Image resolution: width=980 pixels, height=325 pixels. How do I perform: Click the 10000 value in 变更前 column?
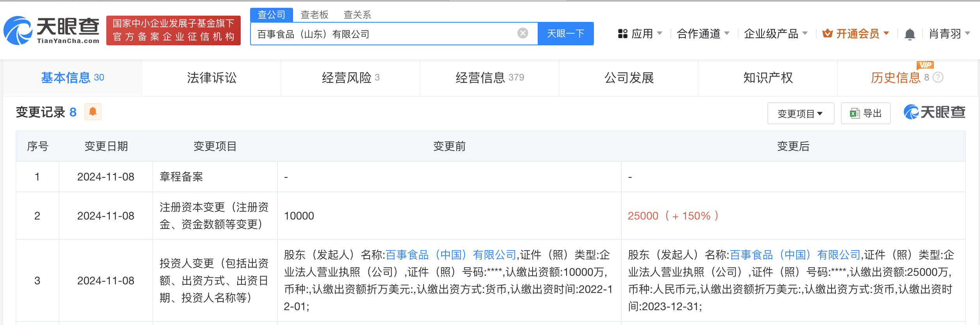[x=299, y=216]
